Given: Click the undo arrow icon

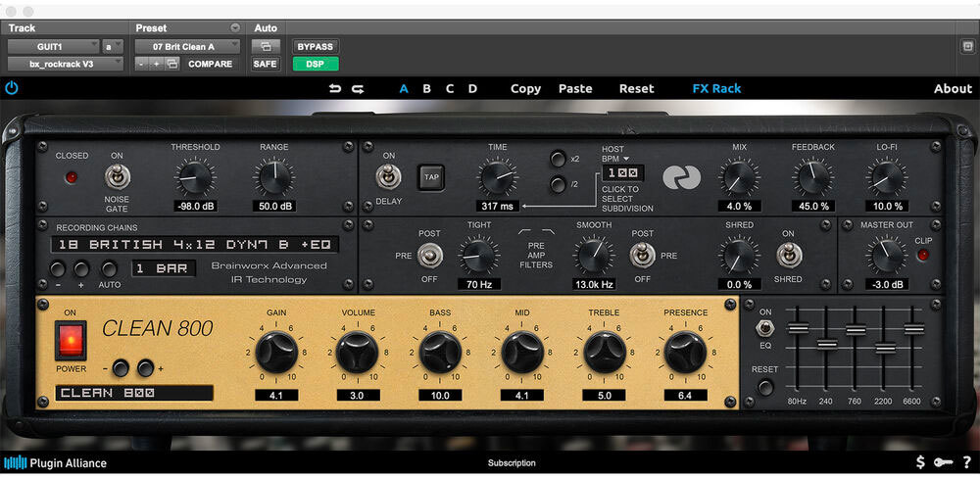Looking at the screenshot, I should pos(335,88).
